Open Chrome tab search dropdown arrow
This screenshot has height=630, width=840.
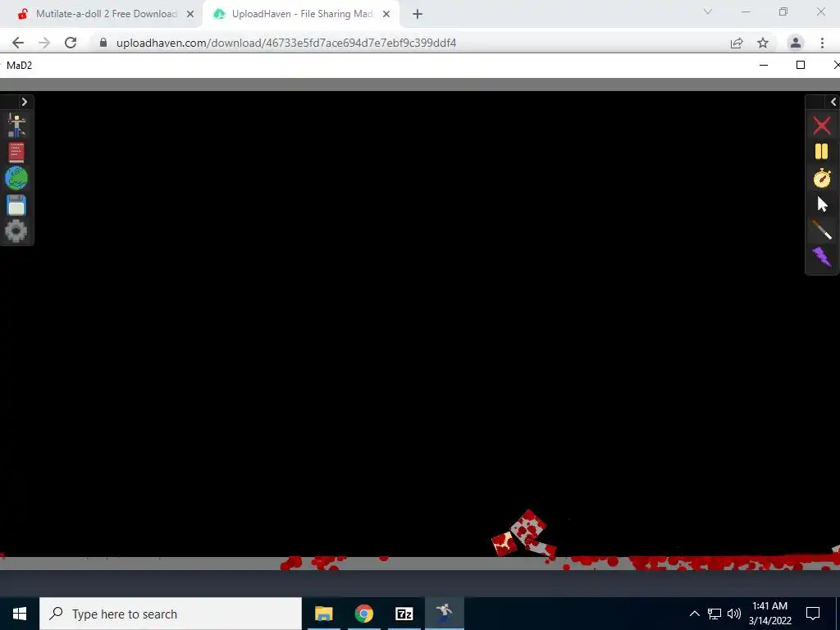point(708,11)
